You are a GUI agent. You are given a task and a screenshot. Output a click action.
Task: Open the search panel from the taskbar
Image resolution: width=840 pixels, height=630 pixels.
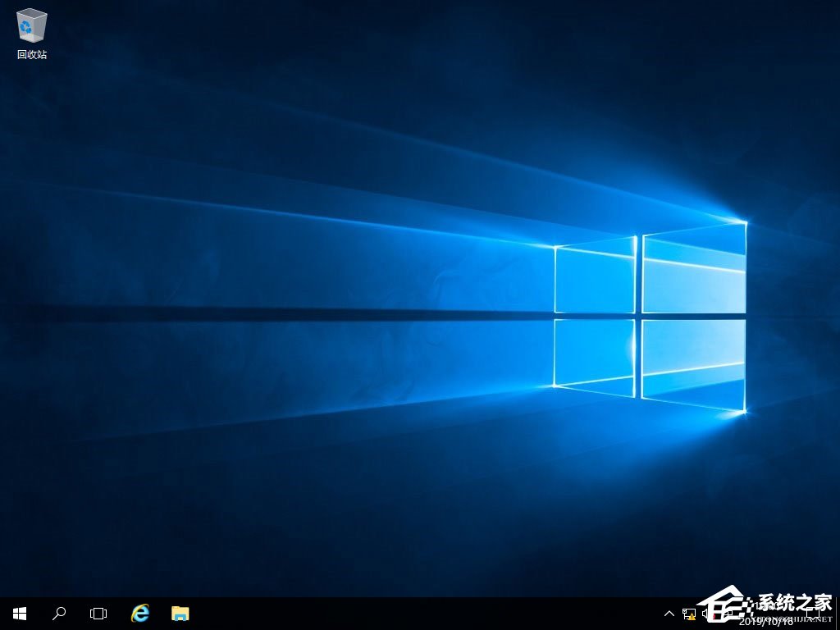coord(58,613)
